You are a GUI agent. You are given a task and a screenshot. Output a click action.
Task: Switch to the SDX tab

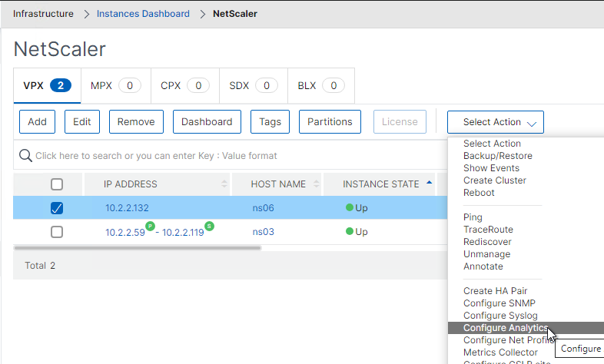coord(254,85)
